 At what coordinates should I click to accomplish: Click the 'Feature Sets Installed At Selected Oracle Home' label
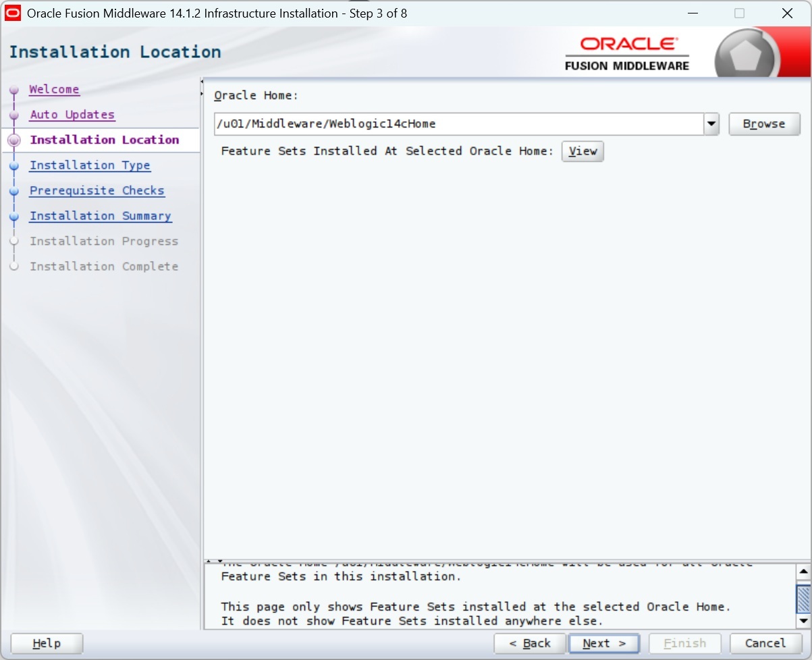coord(387,151)
